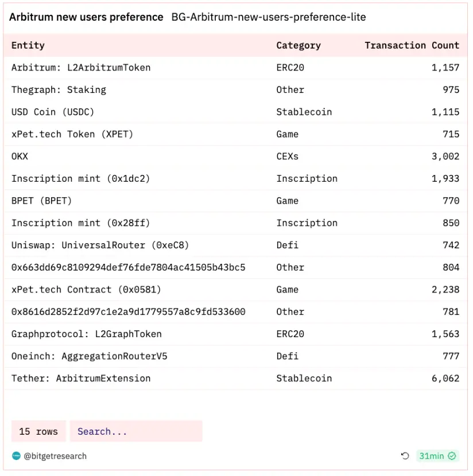Select the Tether: ArbitrumExtension row
Screen dimensions: 473x476
[235, 379]
